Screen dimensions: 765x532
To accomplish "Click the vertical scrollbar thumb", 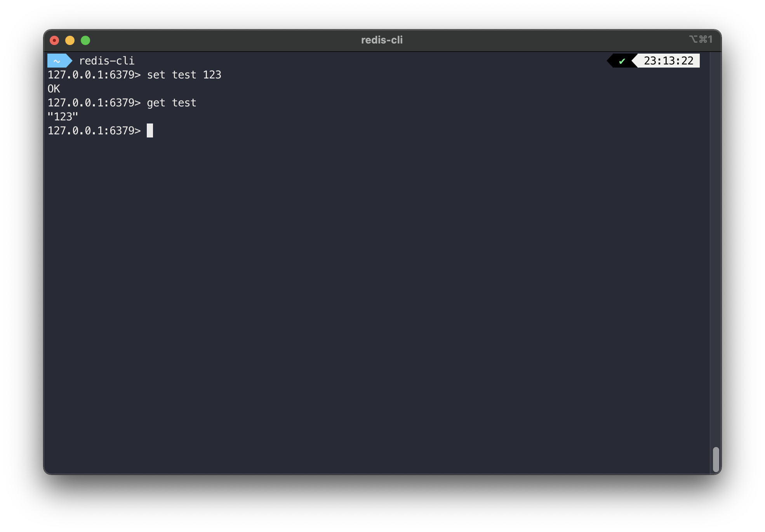I will (x=716, y=459).
